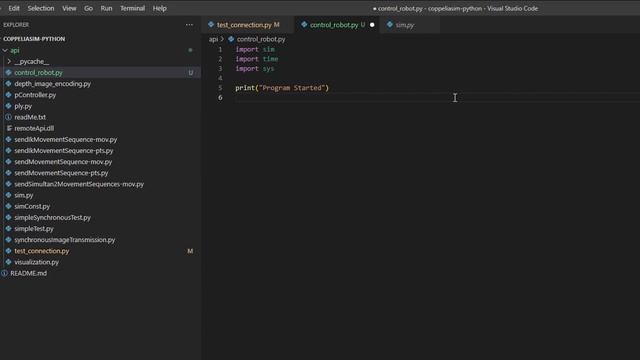
Task: Open simpleTest.py file
Action: click(x=34, y=229)
